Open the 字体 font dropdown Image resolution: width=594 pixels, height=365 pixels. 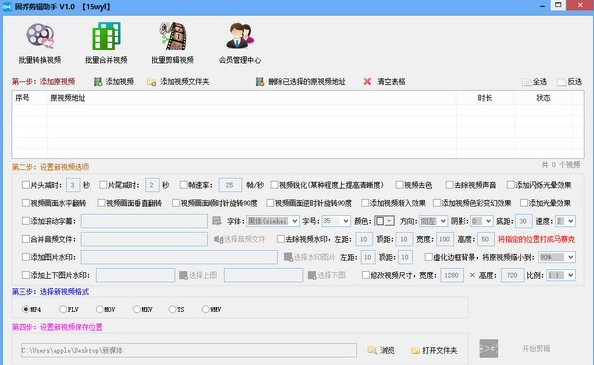(x=273, y=221)
